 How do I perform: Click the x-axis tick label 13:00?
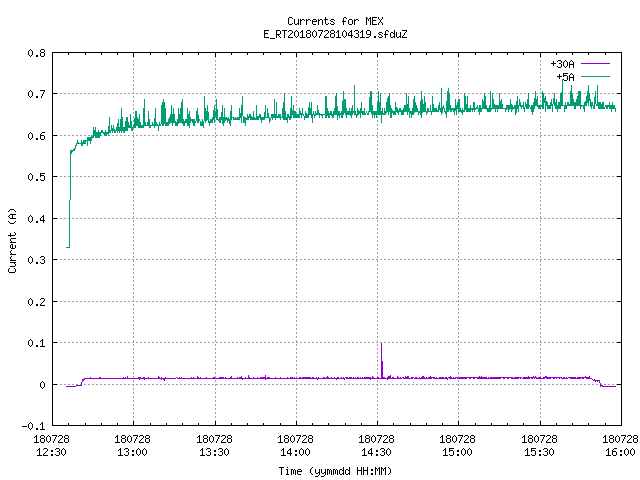click(133, 452)
